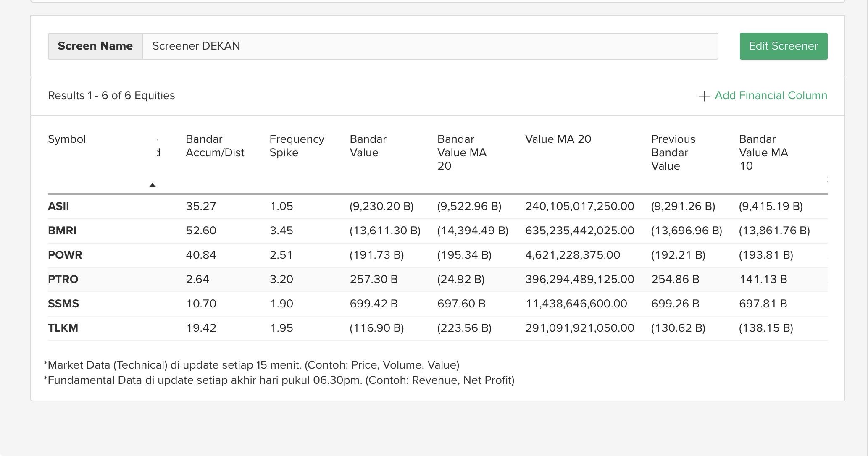Screen dimensions: 868x456
Task: Click the Bandar Value column header
Action: (x=368, y=146)
